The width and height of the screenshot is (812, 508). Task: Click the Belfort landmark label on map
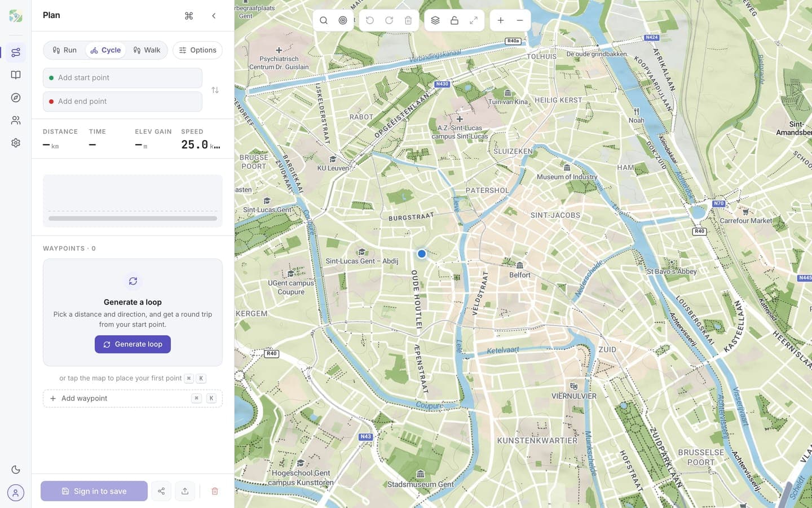520,275
